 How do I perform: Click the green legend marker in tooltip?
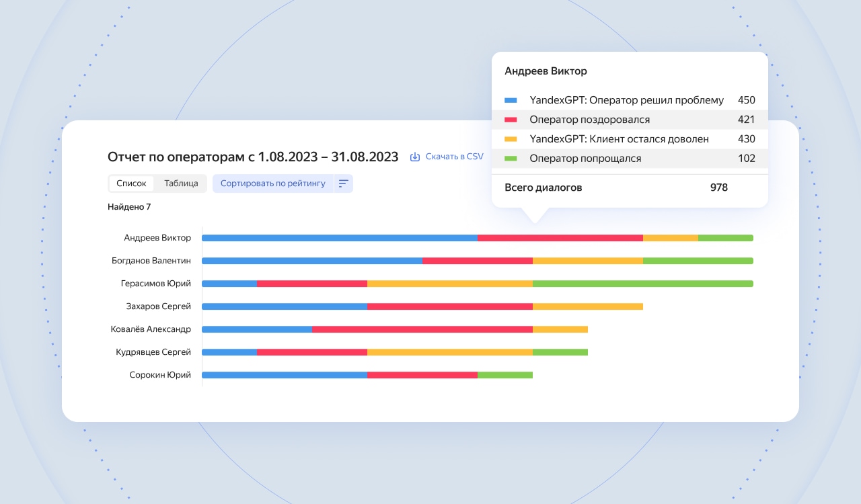coord(511,159)
